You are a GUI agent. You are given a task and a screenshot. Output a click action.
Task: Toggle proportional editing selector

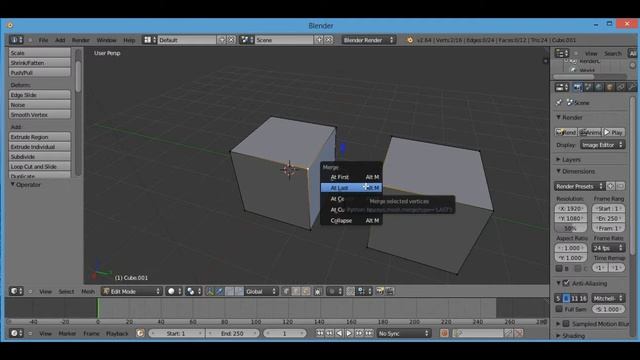click(x=335, y=291)
